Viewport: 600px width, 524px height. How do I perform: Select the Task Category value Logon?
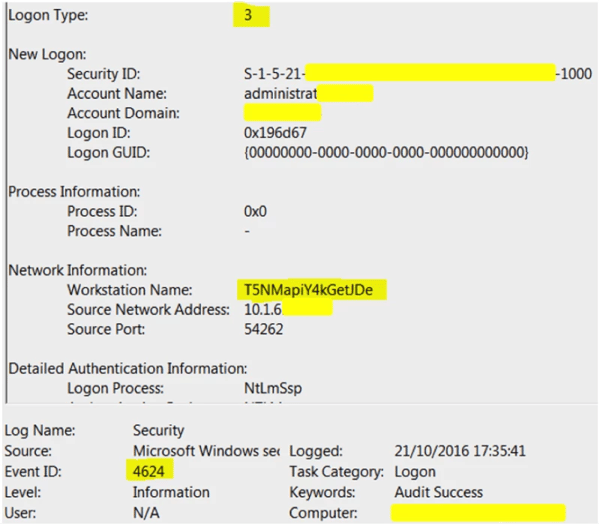[415, 471]
